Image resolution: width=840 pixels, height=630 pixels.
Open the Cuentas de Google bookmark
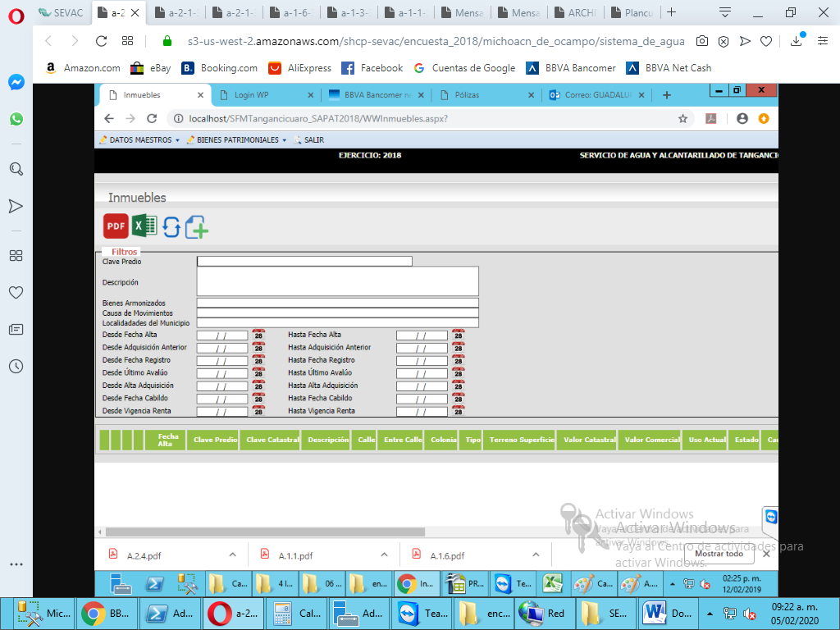(464, 68)
